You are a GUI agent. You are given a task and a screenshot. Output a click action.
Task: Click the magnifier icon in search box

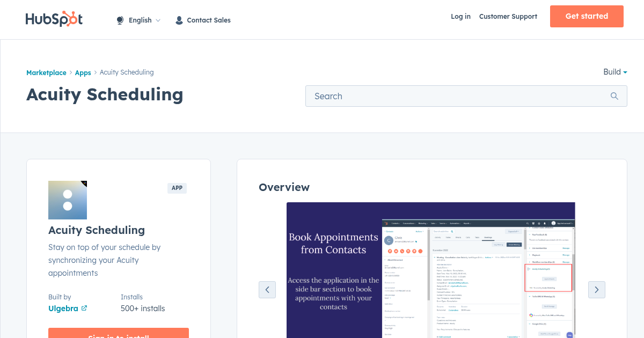coord(614,96)
